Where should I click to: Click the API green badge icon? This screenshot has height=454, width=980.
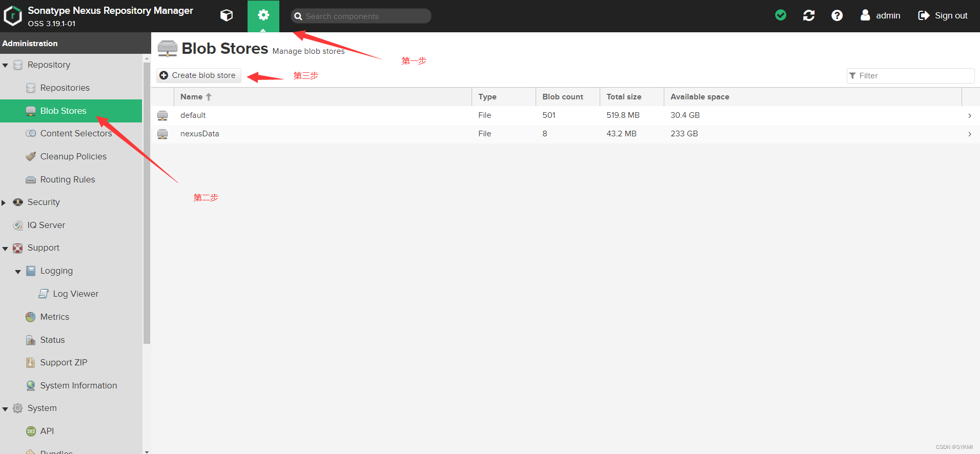[x=31, y=431]
